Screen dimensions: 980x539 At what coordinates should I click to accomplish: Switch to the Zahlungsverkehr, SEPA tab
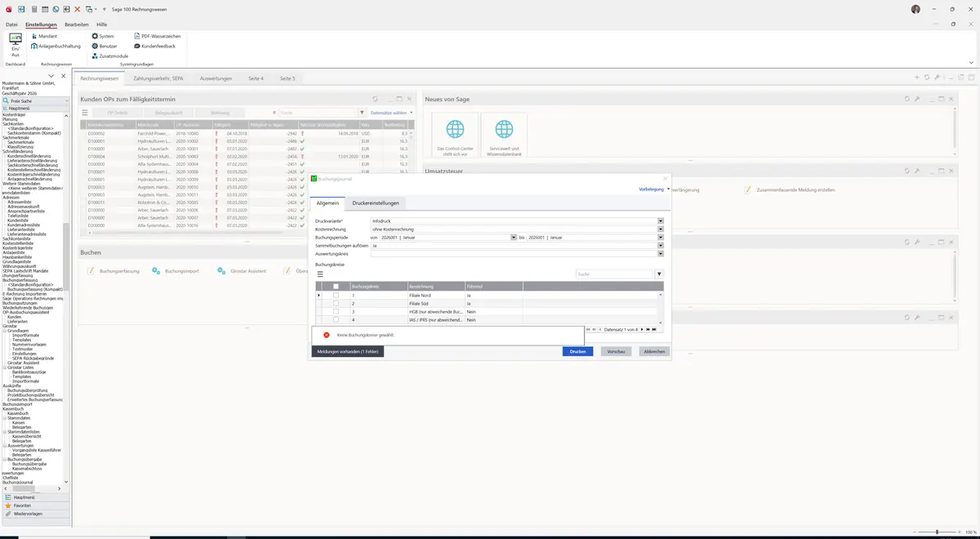(158, 78)
